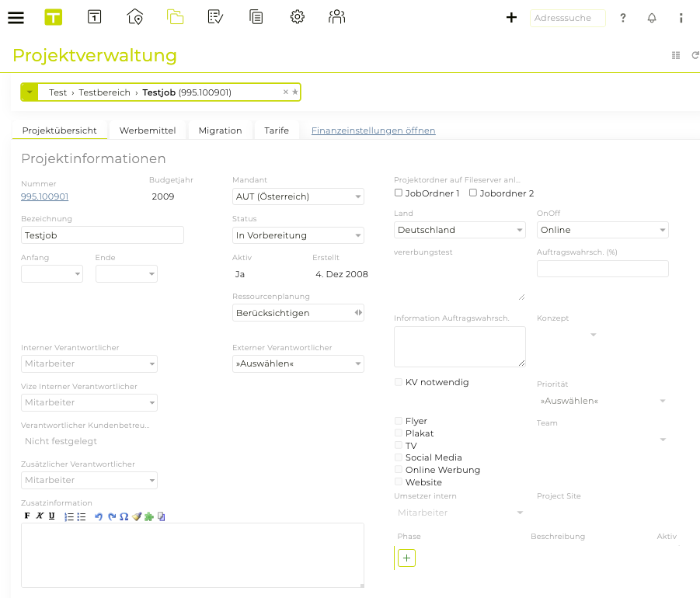Focus the Adresssuche search field
This screenshot has height=598, width=700.
[x=568, y=18]
